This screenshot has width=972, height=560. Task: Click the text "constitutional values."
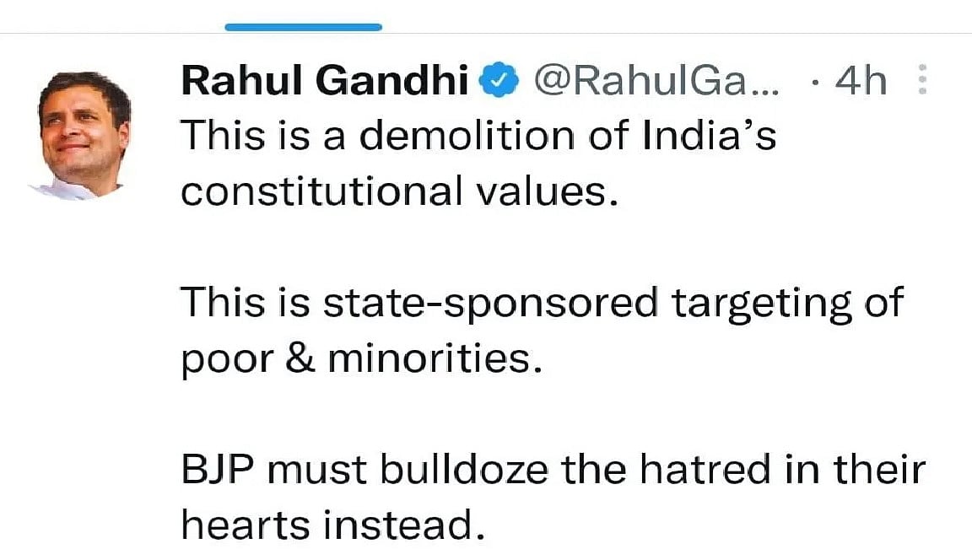pos(394,192)
